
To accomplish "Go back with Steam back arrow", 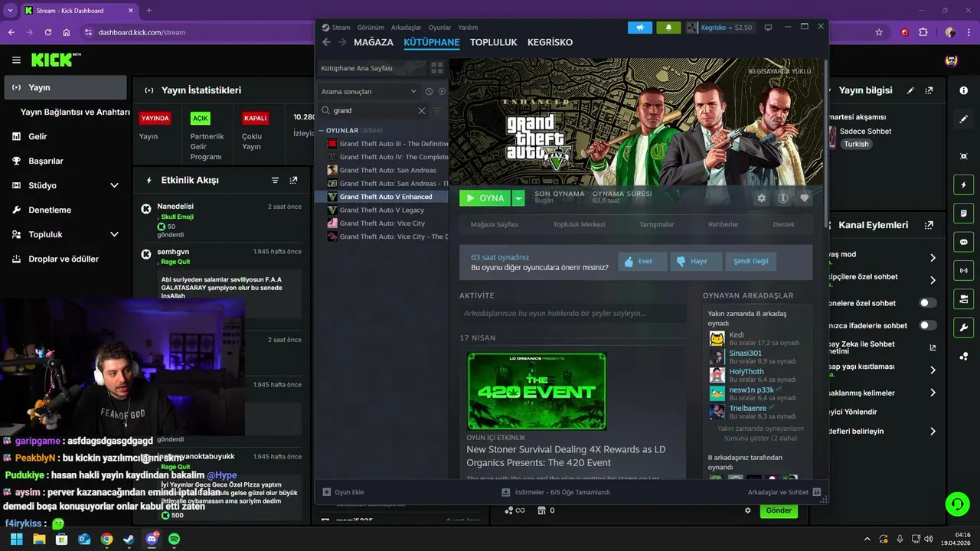I will 326,42.
